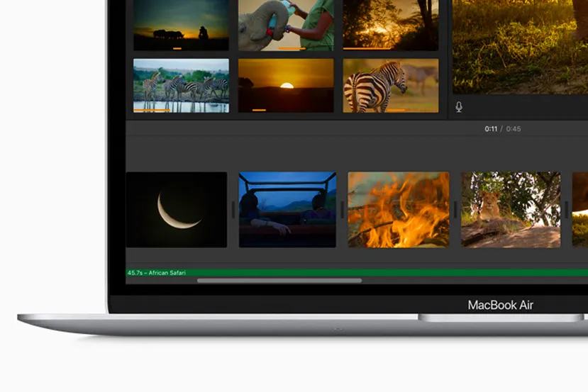588x392 pixels.
Task: Click the horizontal timeline scrollbar
Action: tap(279, 280)
